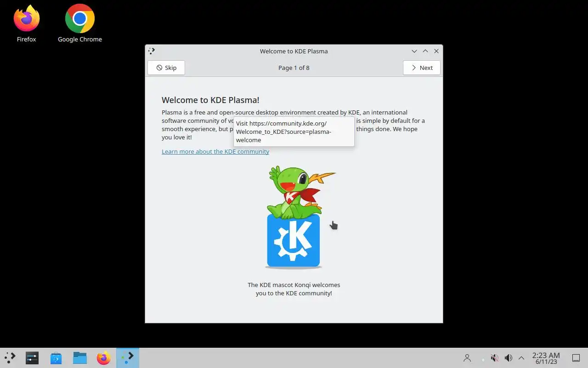Open Discover software center from taskbar

(x=56, y=358)
